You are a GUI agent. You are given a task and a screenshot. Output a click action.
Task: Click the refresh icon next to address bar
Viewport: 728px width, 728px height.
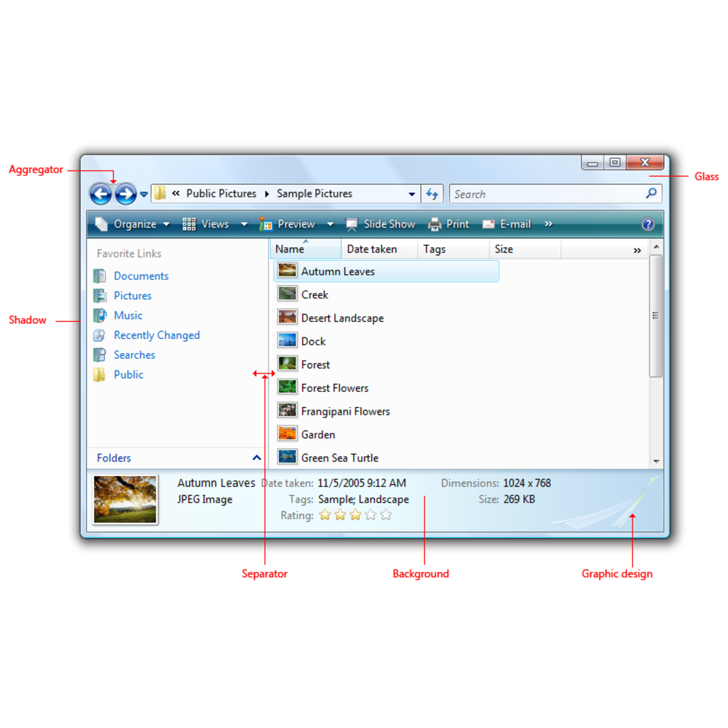[432, 193]
